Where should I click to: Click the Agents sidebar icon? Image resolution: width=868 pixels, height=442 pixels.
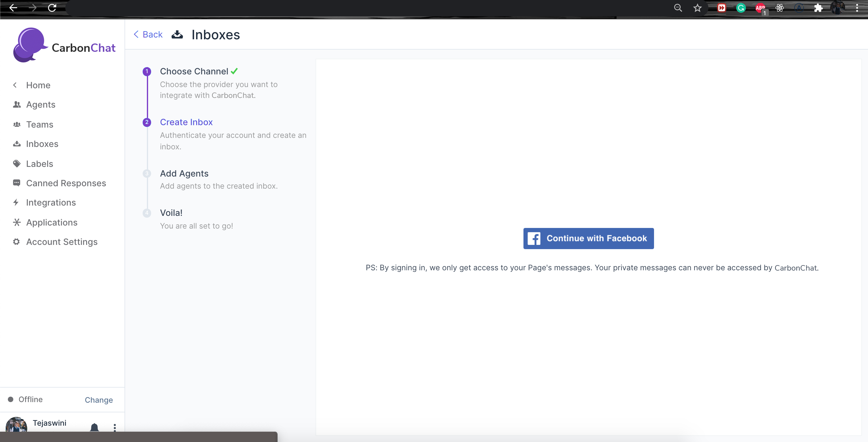coord(17,105)
